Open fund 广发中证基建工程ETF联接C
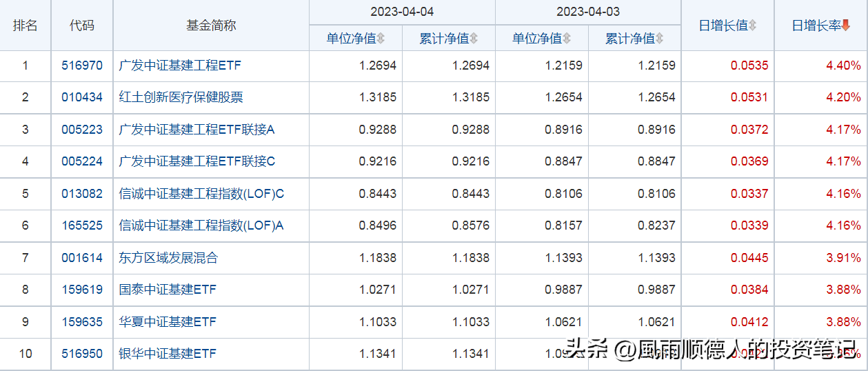 pyautogui.click(x=197, y=161)
